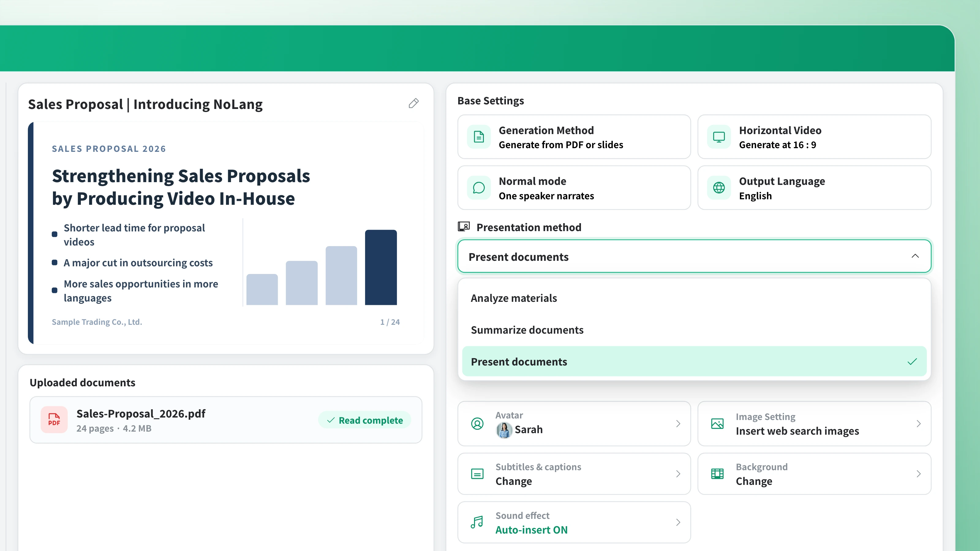This screenshot has height=551, width=980.
Task: Click the pencil edit icon beside the title
Action: [413, 103]
